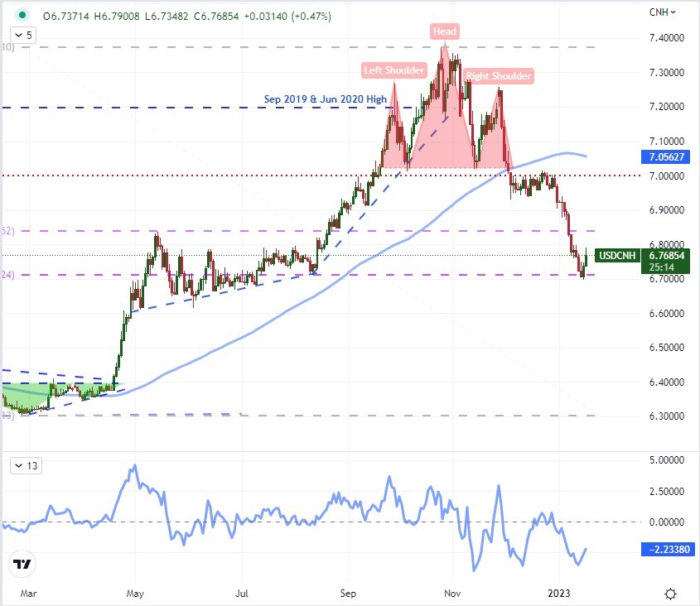Click the Nov date axis label

[x=452, y=594]
